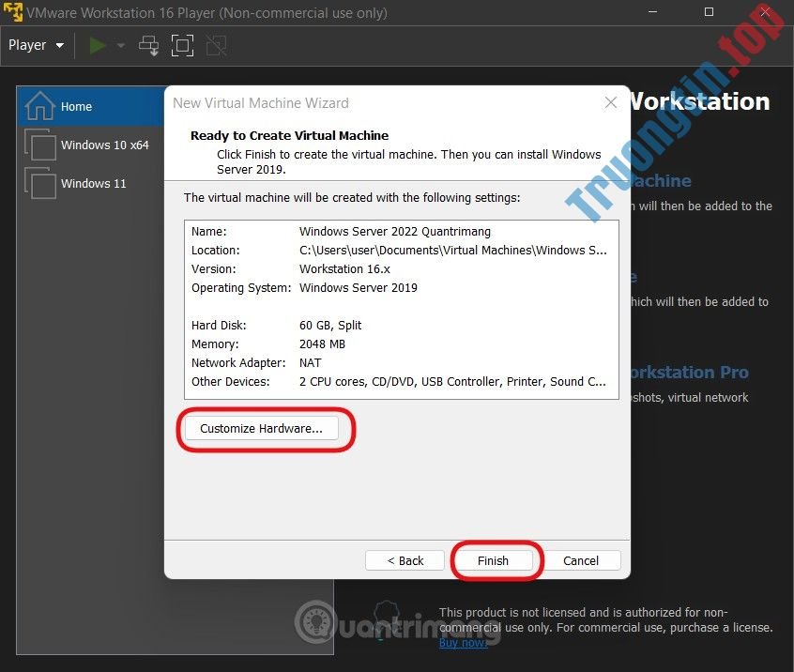The height and width of the screenshot is (672, 794).
Task: Close the New Virtual Machine Wizard dialog
Action: click(x=611, y=102)
